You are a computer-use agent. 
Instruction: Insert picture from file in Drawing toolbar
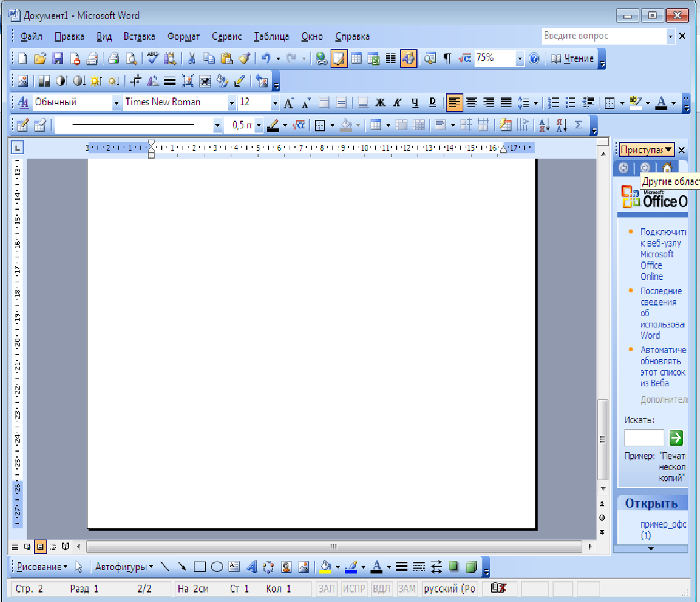[303, 567]
